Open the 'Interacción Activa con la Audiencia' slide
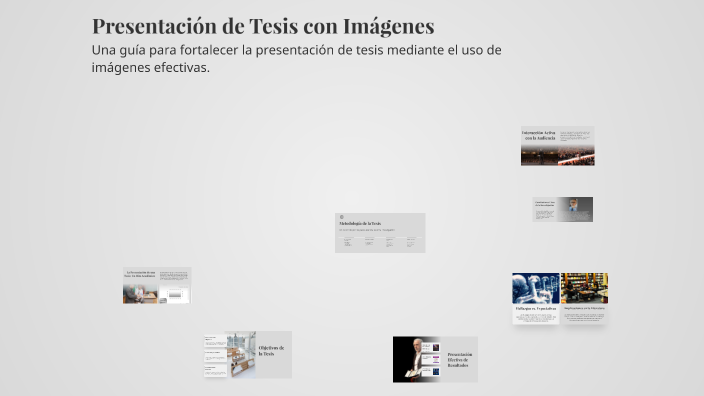704x396 pixels. [558, 146]
